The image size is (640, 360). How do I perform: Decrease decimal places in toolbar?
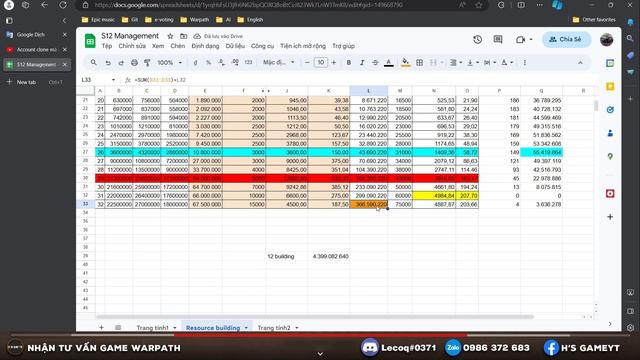click(x=222, y=63)
